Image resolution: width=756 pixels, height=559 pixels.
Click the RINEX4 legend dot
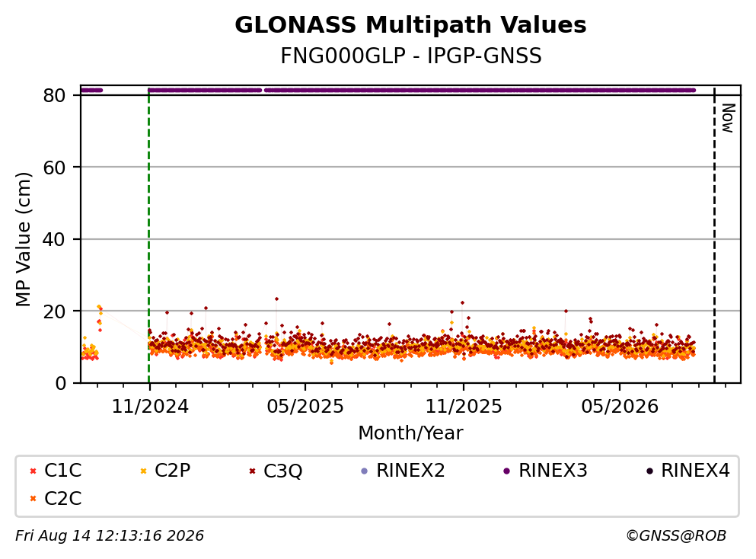(649, 471)
